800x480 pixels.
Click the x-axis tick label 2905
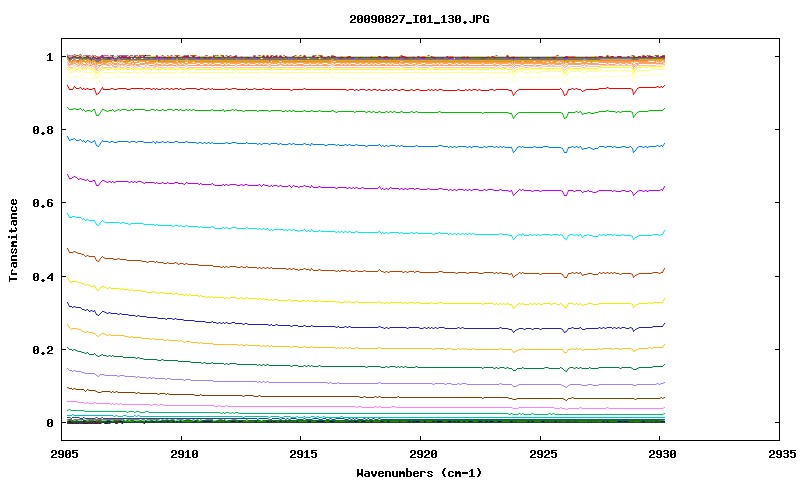pyautogui.click(x=65, y=454)
